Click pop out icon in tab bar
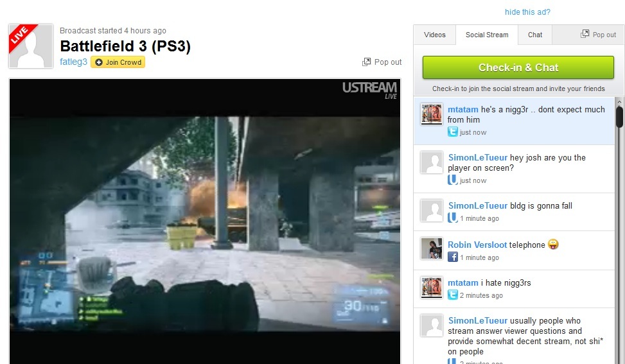The width and height of the screenshot is (625, 364). coord(585,34)
